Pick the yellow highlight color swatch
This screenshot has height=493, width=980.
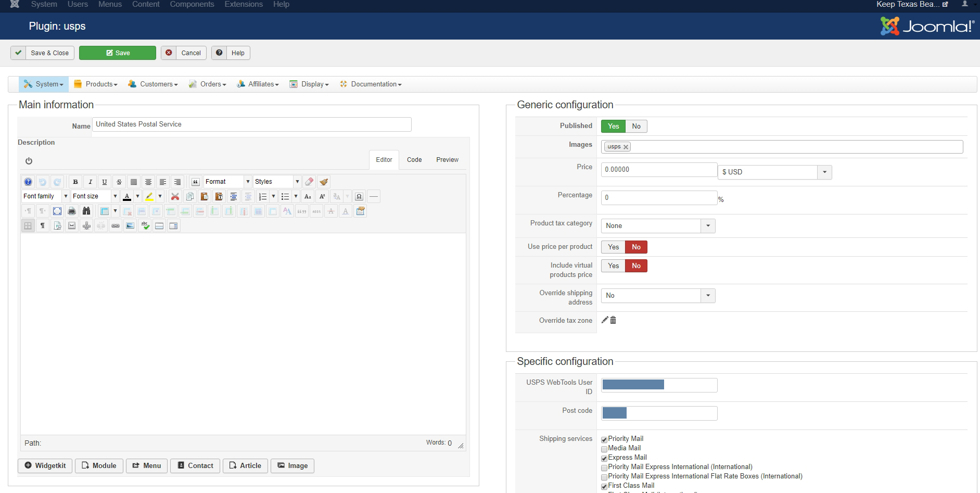click(x=149, y=196)
